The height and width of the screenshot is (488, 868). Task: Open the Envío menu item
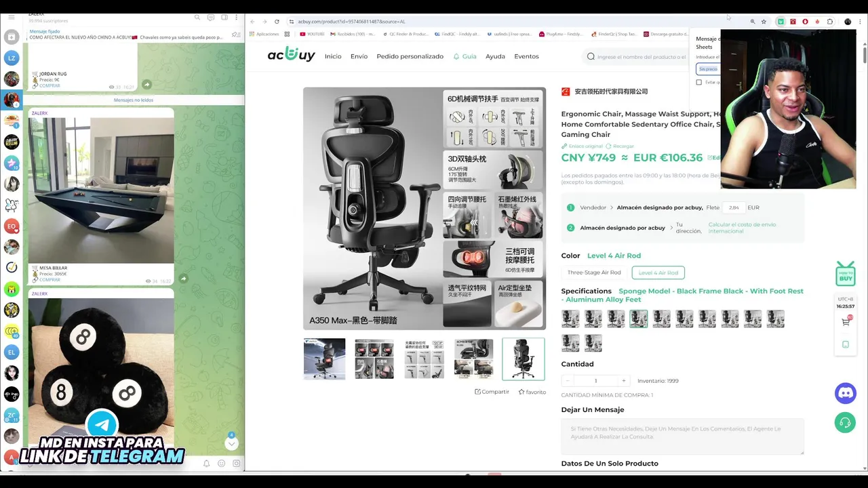pos(359,56)
